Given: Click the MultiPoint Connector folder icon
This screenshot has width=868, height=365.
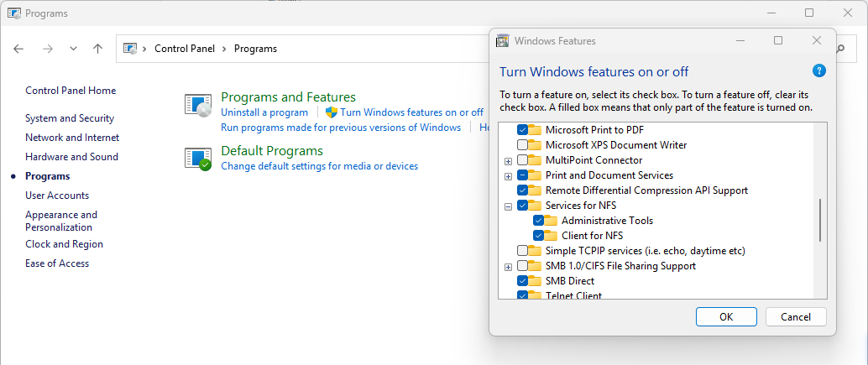Looking at the screenshot, I should coord(534,159).
